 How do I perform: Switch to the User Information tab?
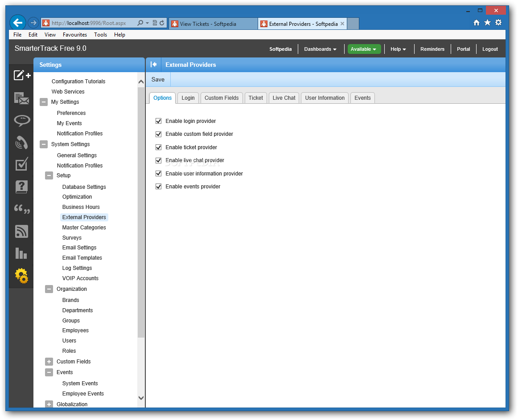click(325, 98)
